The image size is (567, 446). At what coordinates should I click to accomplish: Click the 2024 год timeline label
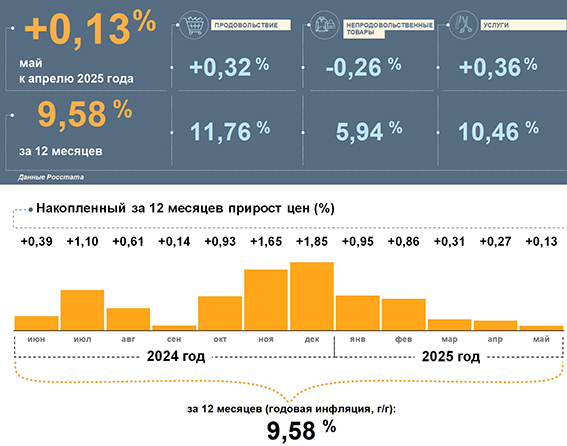click(x=176, y=356)
